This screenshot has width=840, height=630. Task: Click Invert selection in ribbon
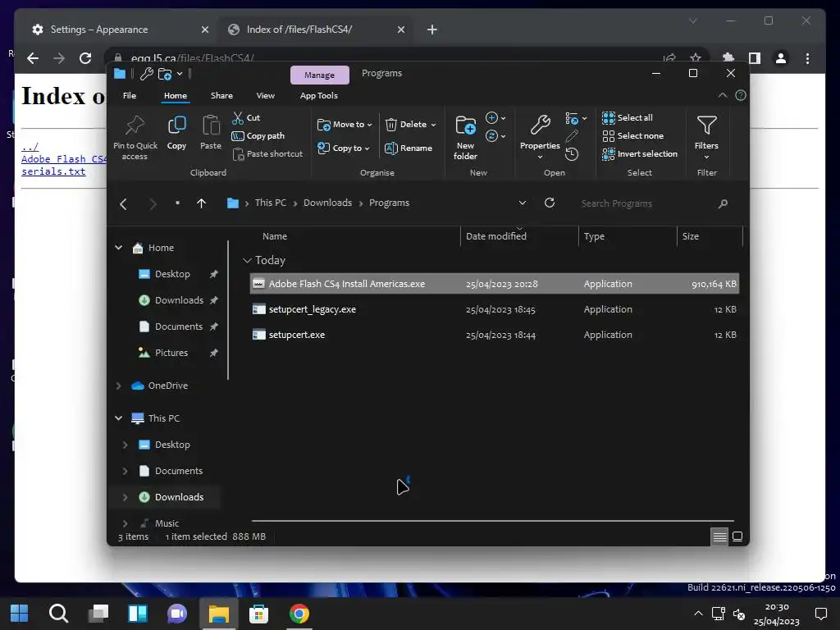(640, 154)
